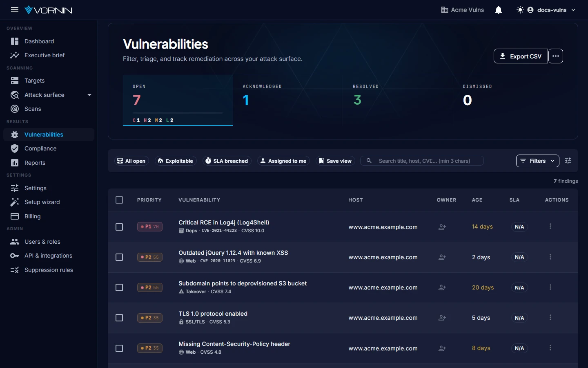Focus the vulnerability search field
Screen dimensions: 588x368
[x=422, y=161]
